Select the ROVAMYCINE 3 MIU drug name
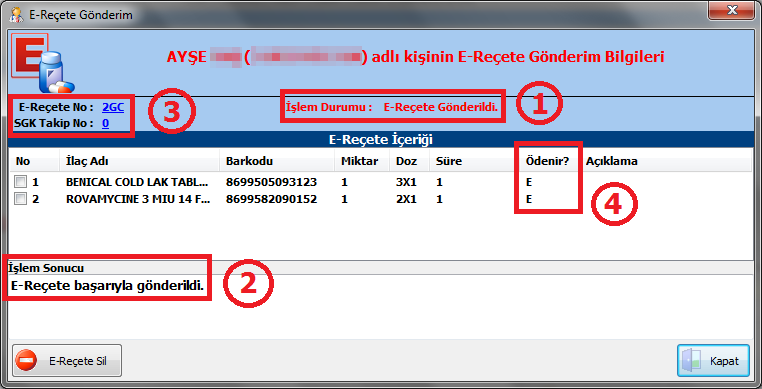Viewport: 762px width, 389px height. [x=138, y=199]
